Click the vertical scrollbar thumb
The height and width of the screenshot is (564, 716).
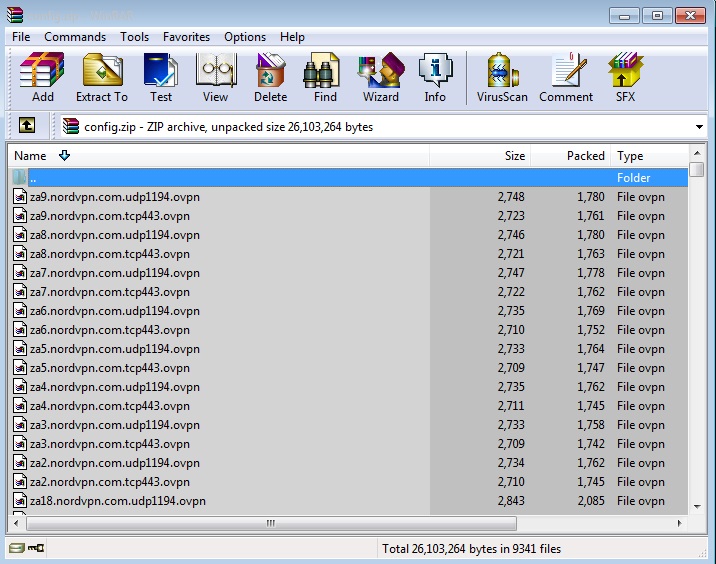pos(697,169)
